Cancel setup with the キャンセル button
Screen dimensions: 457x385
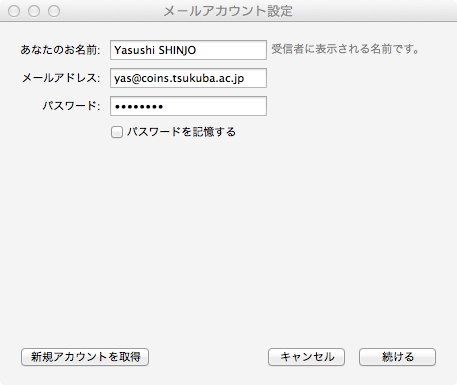click(x=306, y=357)
